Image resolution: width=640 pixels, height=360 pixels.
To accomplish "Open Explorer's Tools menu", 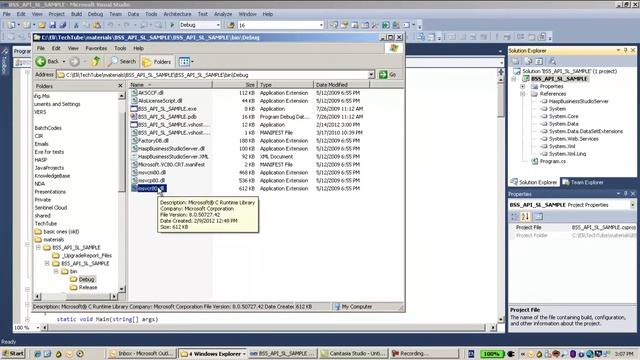I will (x=120, y=48).
